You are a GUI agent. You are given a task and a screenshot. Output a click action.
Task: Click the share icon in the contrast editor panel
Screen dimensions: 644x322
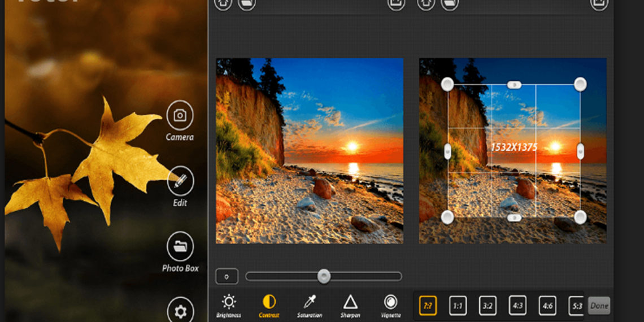[x=396, y=3]
